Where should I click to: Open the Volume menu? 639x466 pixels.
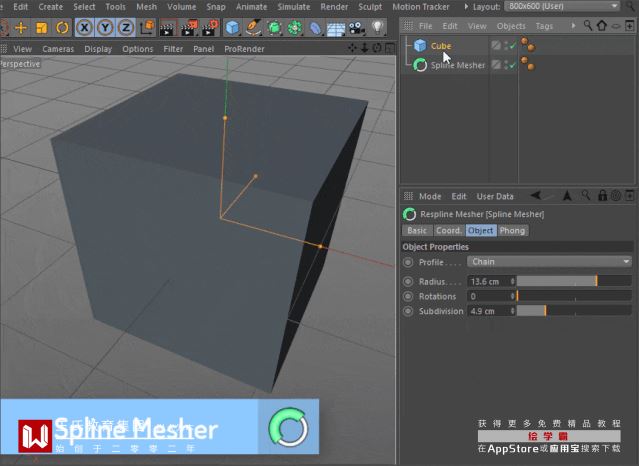(x=181, y=7)
